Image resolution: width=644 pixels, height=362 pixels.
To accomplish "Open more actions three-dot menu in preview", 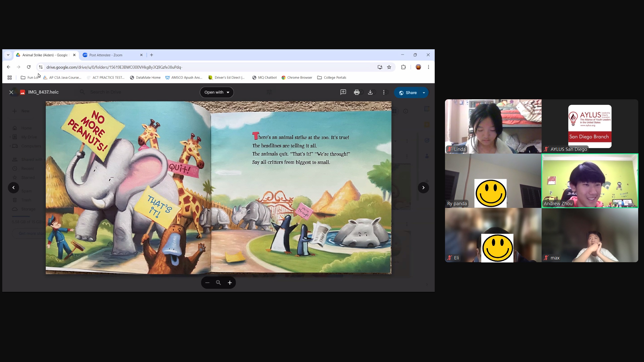I will click(384, 92).
